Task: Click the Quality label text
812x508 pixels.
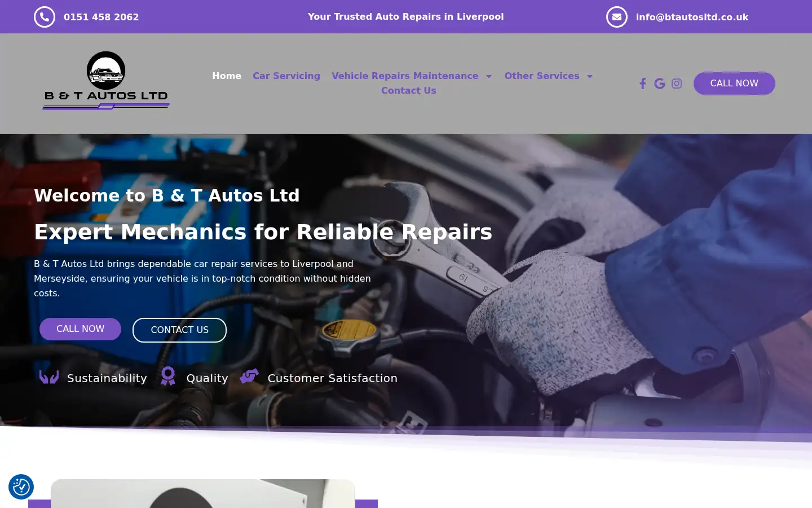Action: pos(207,378)
